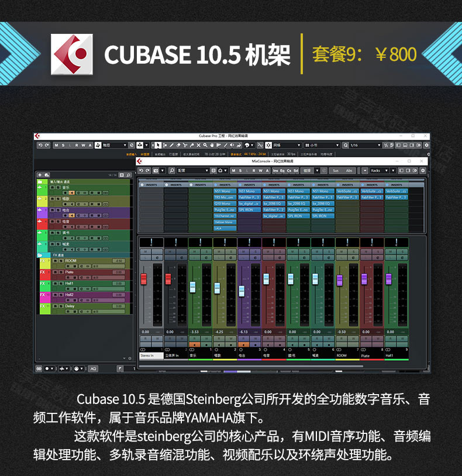Open MixConsole functions gear icon

(423, 171)
